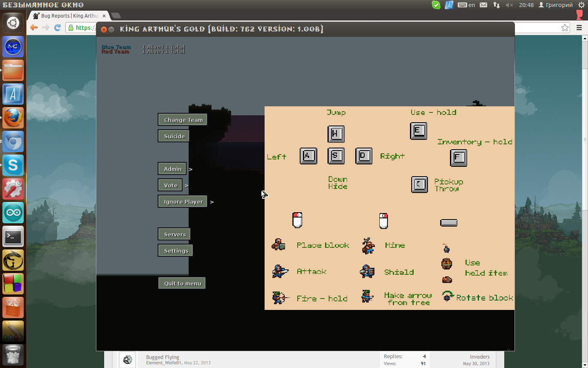Viewport: 588px width, 368px height.
Task: Click the browser scrollbar up arrow
Action: coord(585,38)
